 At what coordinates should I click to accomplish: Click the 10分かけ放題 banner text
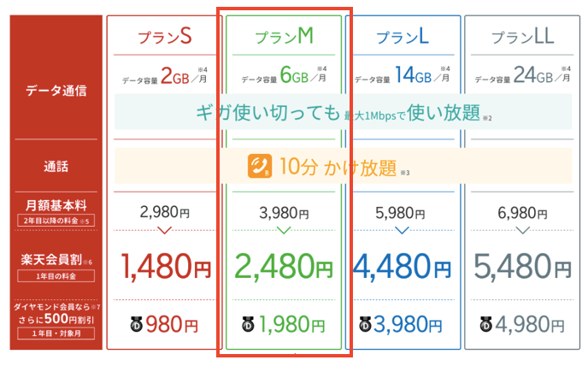[338, 168]
